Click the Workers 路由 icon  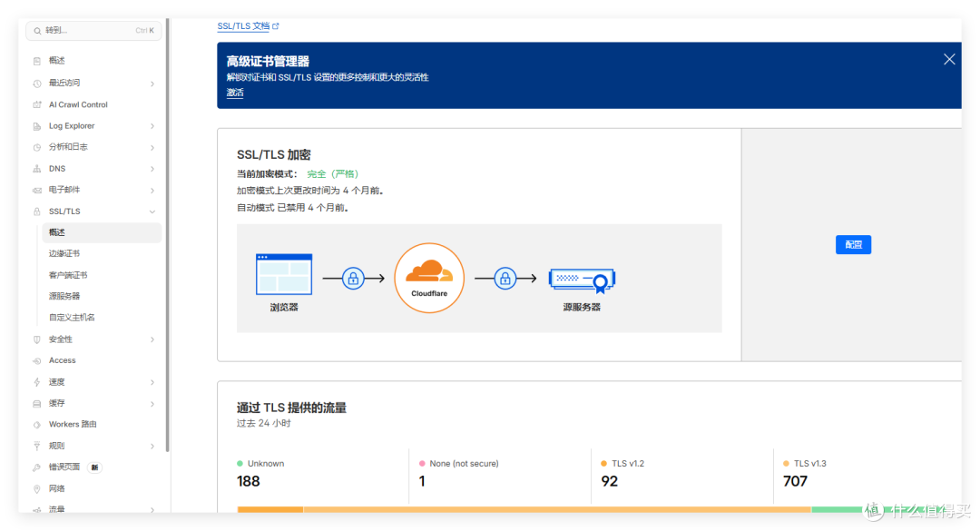click(37, 425)
